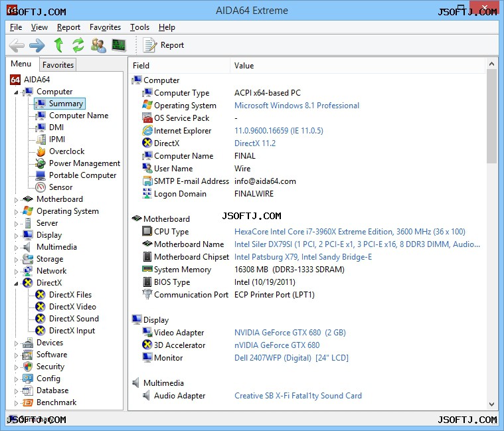Select DMI in the tree
This screenshot has height=431, width=504.
(x=56, y=128)
